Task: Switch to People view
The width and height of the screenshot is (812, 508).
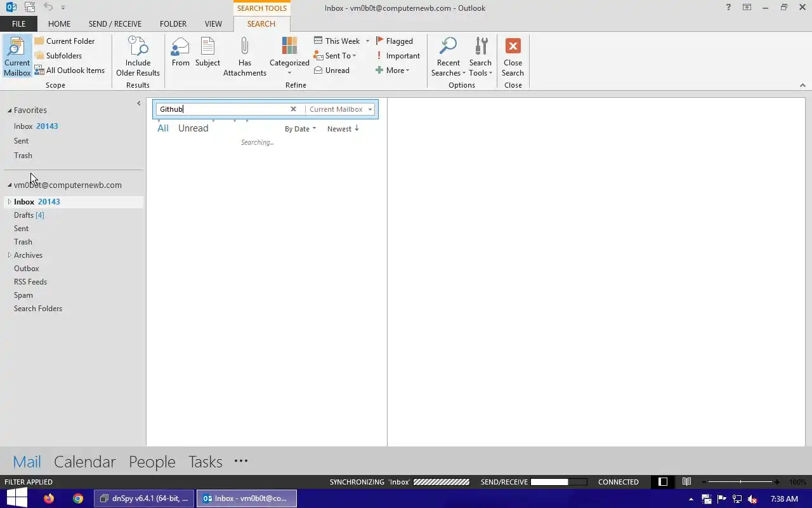Action: pos(152,462)
